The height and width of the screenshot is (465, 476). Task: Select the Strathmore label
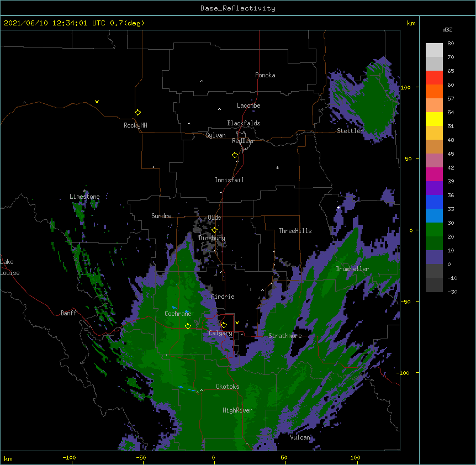click(x=285, y=336)
